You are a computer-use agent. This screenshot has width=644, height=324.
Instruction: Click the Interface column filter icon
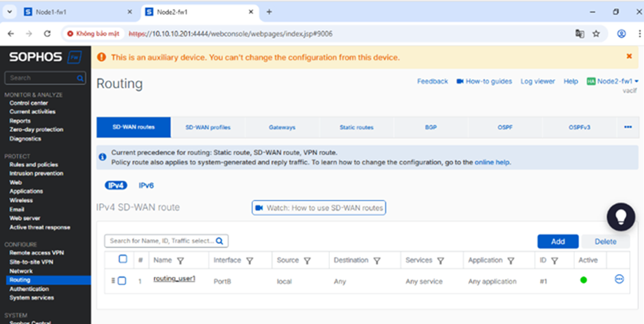[250, 261]
